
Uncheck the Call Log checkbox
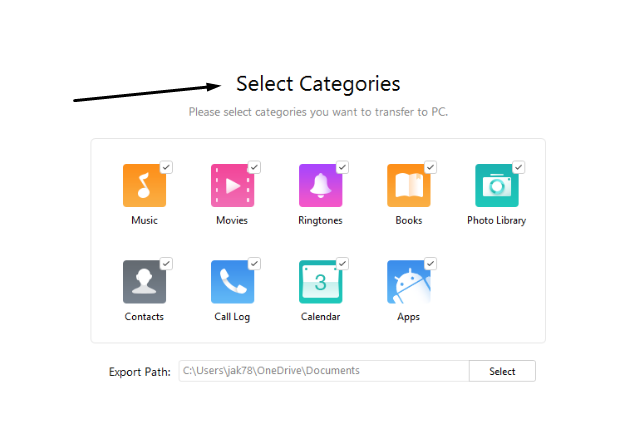pyautogui.click(x=254, y=264)
